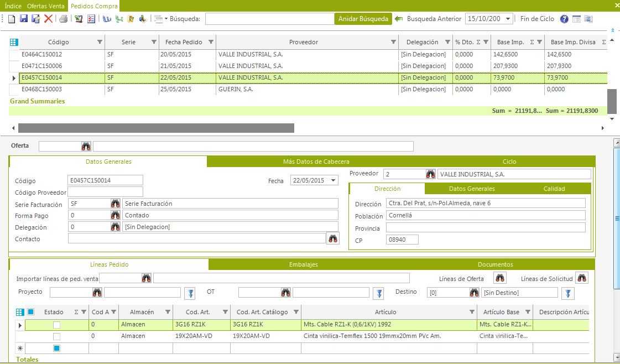Switch to Más Datos de Cabecera tab
This screenshot has height=364, width=620.
click(x=316, y=162)
